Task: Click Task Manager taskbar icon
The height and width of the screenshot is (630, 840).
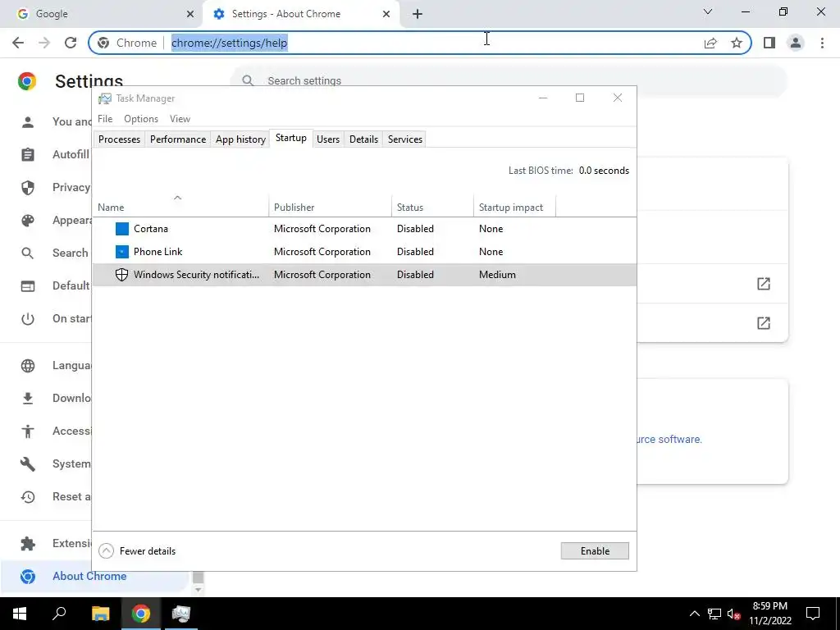Action: pos(180,614)
